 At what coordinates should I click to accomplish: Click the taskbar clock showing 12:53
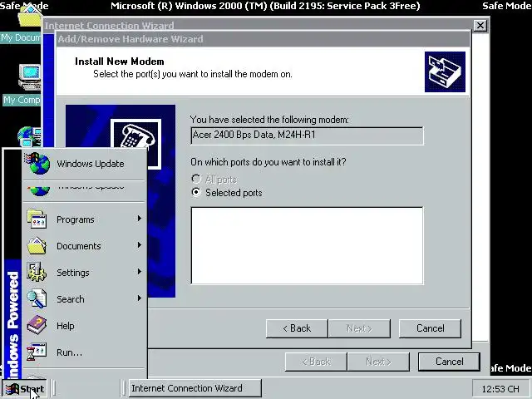tap(500, 389)
